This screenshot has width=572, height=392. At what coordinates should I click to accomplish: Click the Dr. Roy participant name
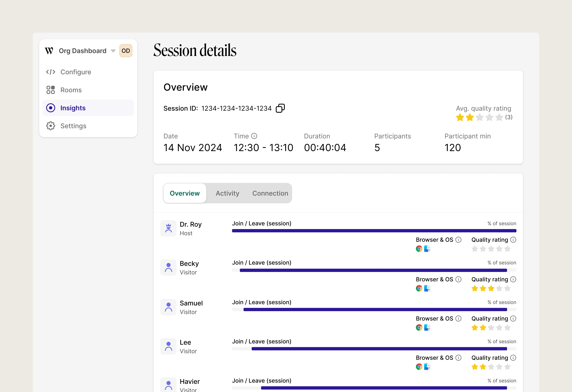(x=191, y=224)
